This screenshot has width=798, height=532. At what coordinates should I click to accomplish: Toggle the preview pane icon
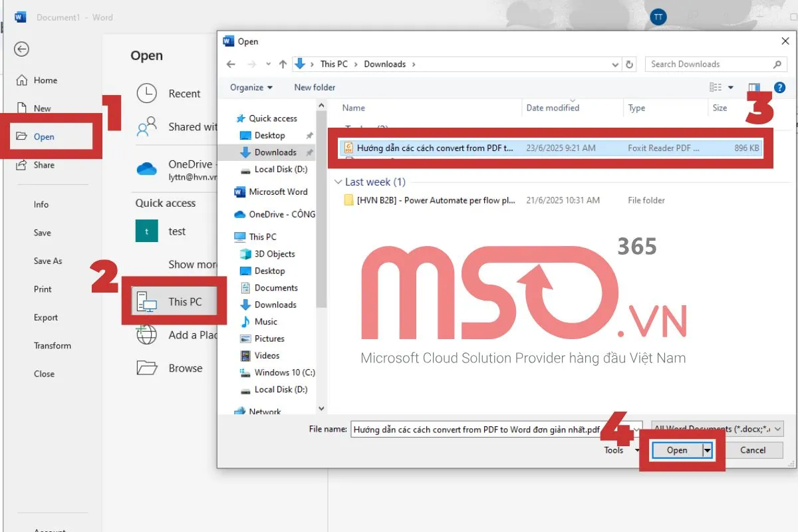point(754,88)
